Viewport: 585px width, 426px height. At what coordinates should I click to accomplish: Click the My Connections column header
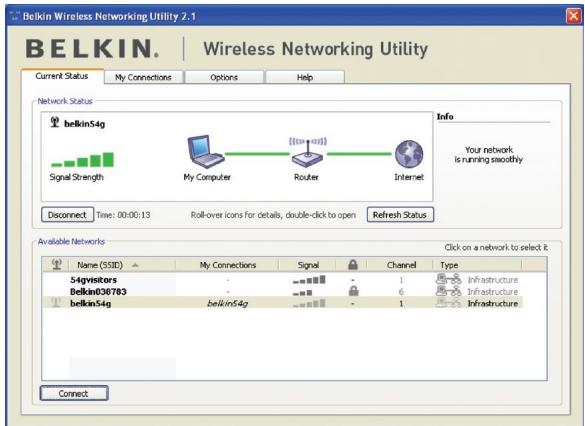[x=228, y=265]
